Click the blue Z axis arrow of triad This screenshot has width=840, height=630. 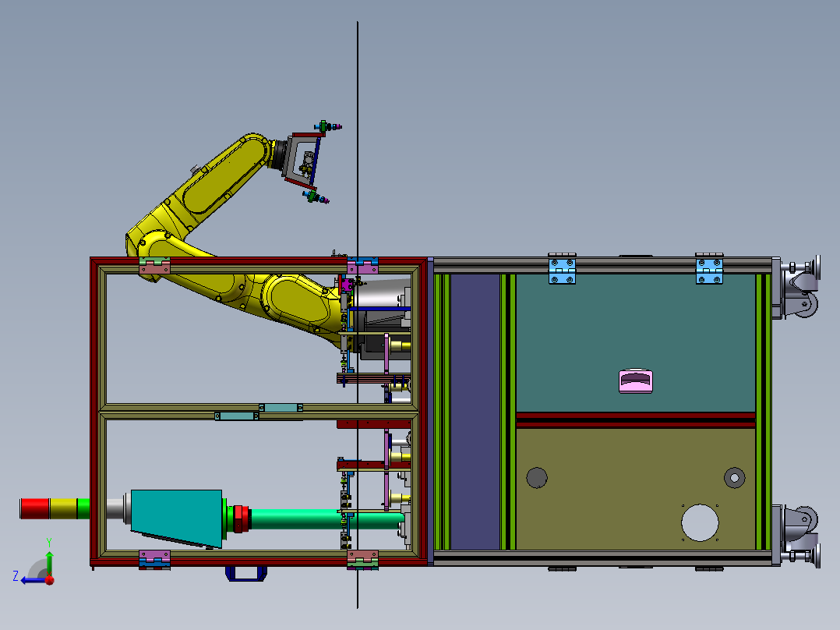[x=34, y=580]
